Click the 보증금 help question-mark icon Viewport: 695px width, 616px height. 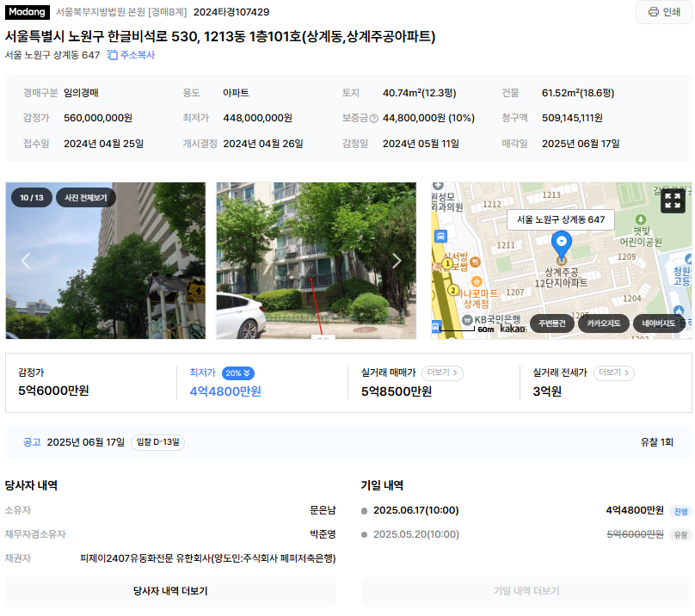[373, 119]
